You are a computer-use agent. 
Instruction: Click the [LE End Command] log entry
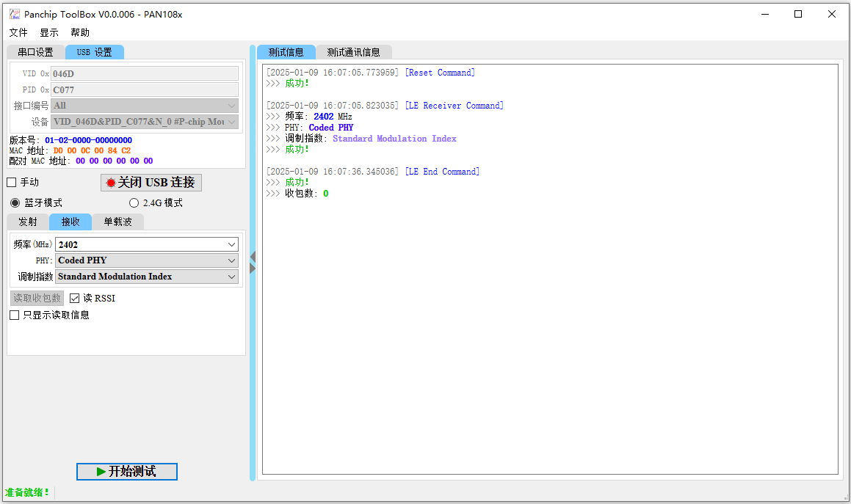point(442,172)
